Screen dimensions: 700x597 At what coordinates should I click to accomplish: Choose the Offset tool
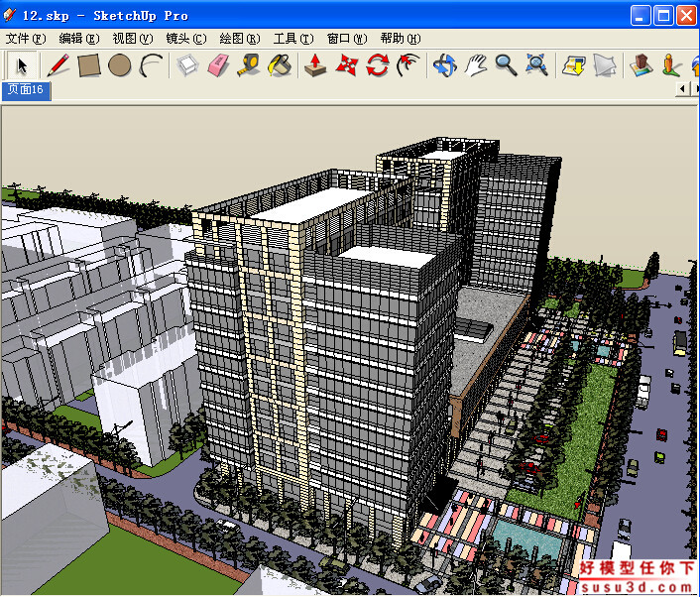[x=408, y=65]
